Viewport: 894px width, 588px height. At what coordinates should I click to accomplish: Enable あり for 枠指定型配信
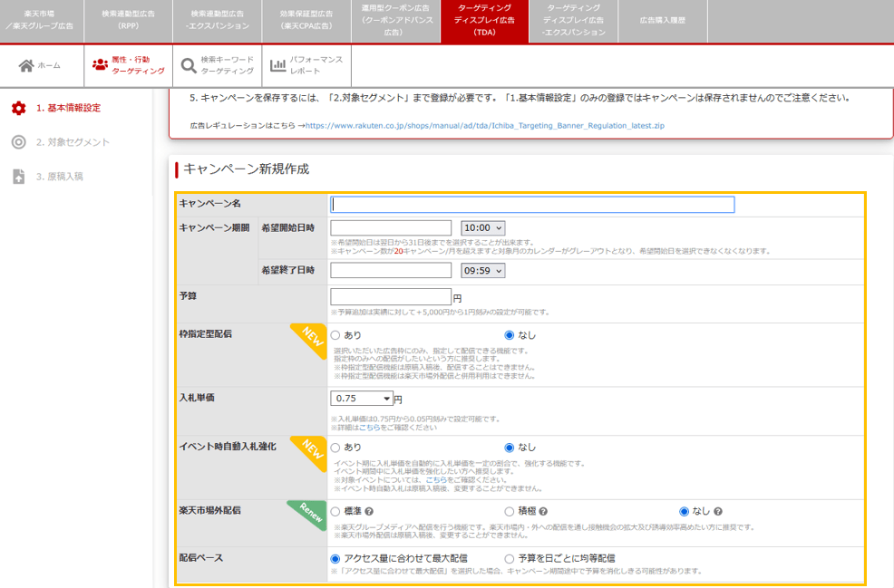[x=334, y=335]
